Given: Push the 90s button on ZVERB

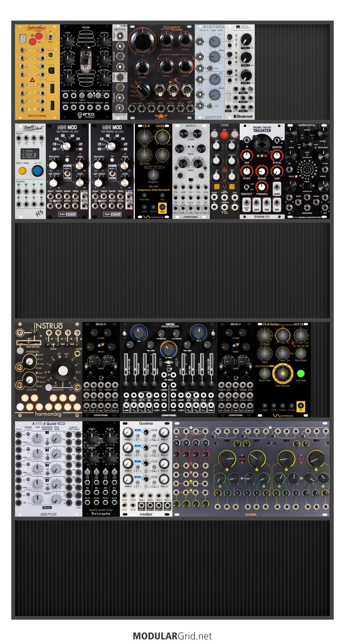Looking at the screenshot, I should (235, 134).
